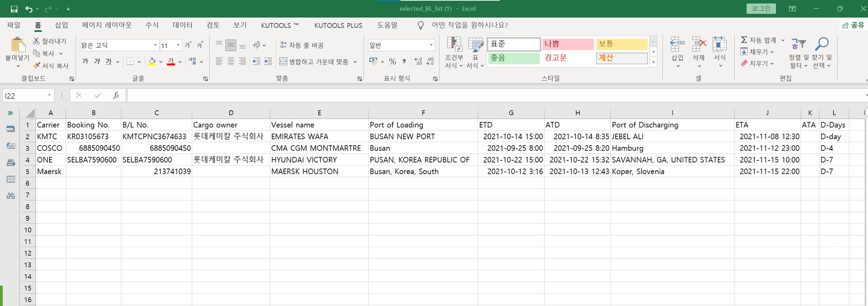Save the workbook with the floppy disk icon
Viewport: 868px width, 306px height.
click(14, 9)
